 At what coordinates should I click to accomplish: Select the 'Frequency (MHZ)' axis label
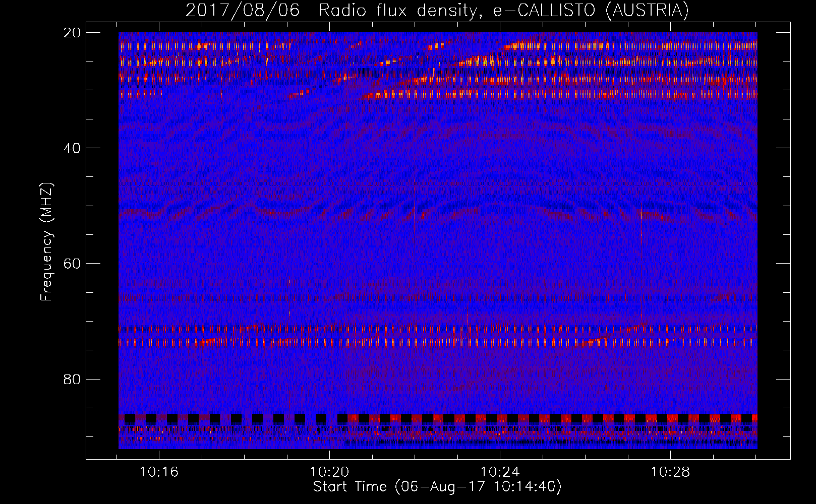pyautogui.click(x=46, y=241)
